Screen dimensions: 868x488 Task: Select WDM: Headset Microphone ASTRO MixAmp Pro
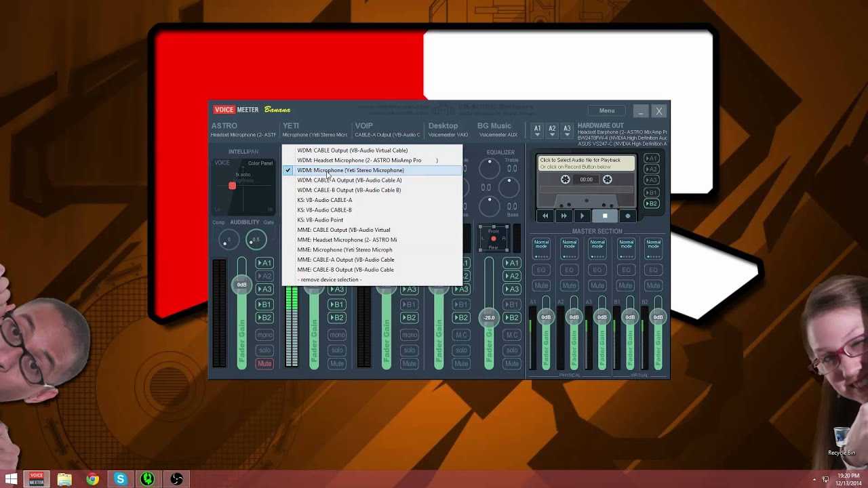(x=372, y=161)
